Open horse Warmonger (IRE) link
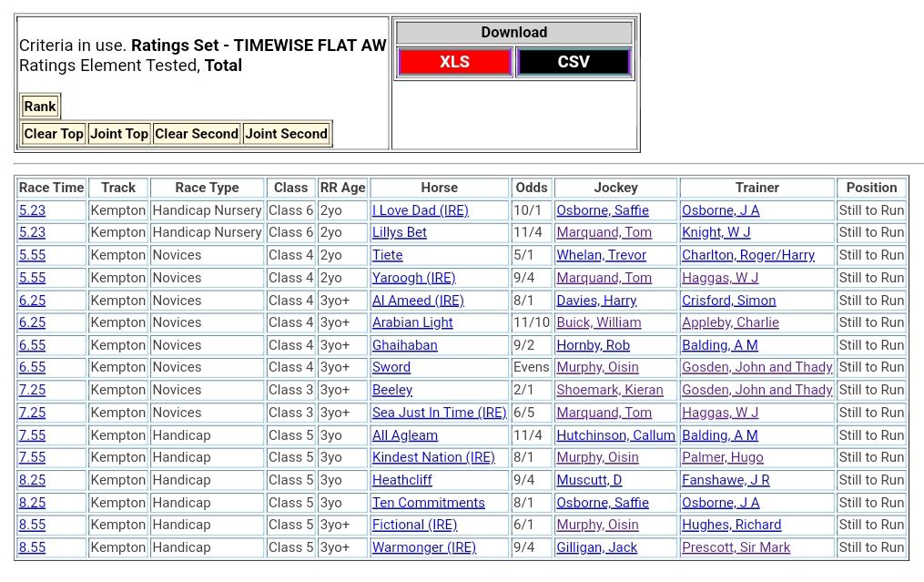 (423, 547)
